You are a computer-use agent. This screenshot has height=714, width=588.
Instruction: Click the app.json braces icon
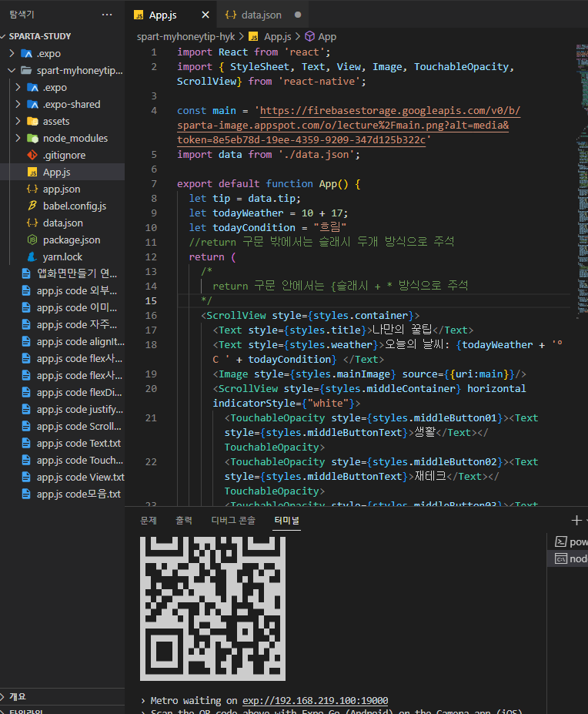pyautogui.click(x=32, y=189)
